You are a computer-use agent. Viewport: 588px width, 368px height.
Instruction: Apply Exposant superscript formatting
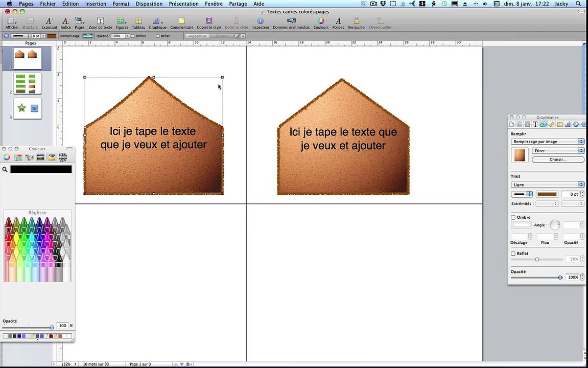click(49, 24)
